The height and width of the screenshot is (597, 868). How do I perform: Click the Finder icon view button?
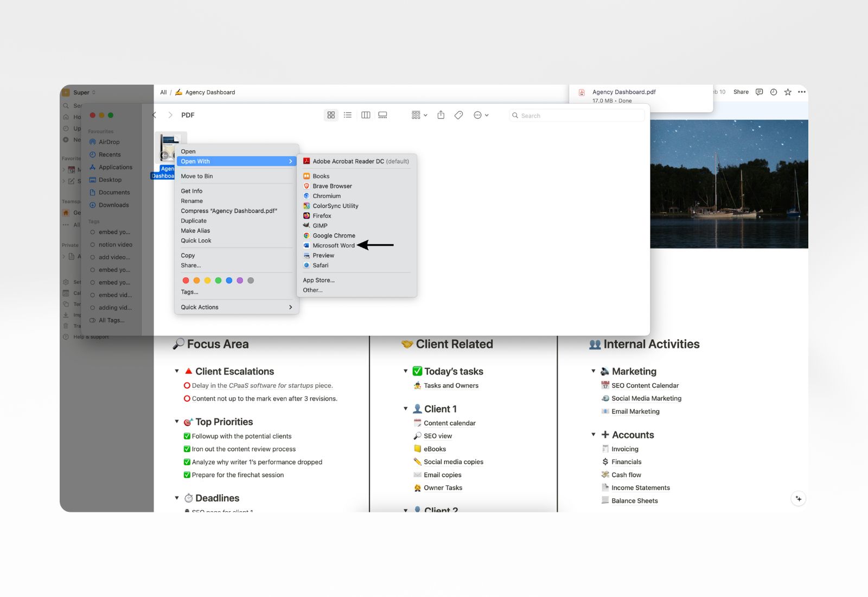pyautogui.click(x=331, y=115)
